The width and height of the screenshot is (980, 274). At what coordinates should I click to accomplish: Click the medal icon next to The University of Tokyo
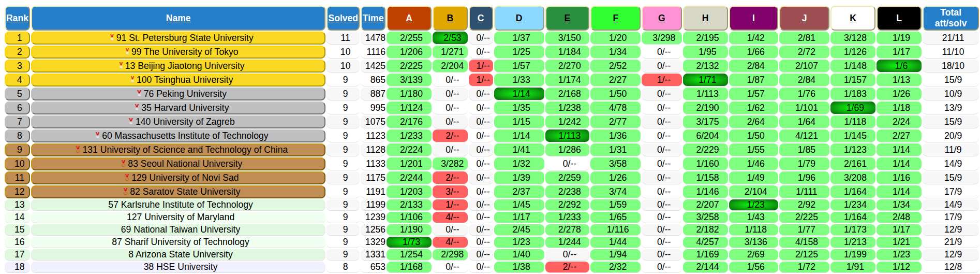click(x=127, y=51)
